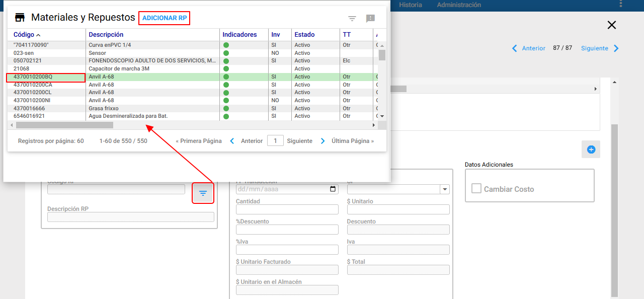
Task: Click green indicator dot of Grasa frixxo row
Action: coord(226,108)
